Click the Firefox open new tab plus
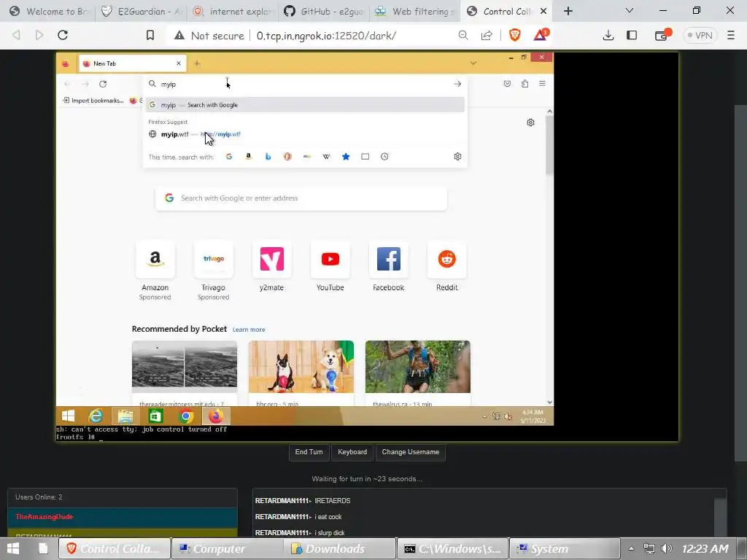The width and height of the screenshot is (747, 560). pyautogui.click(x=197, y=63)
